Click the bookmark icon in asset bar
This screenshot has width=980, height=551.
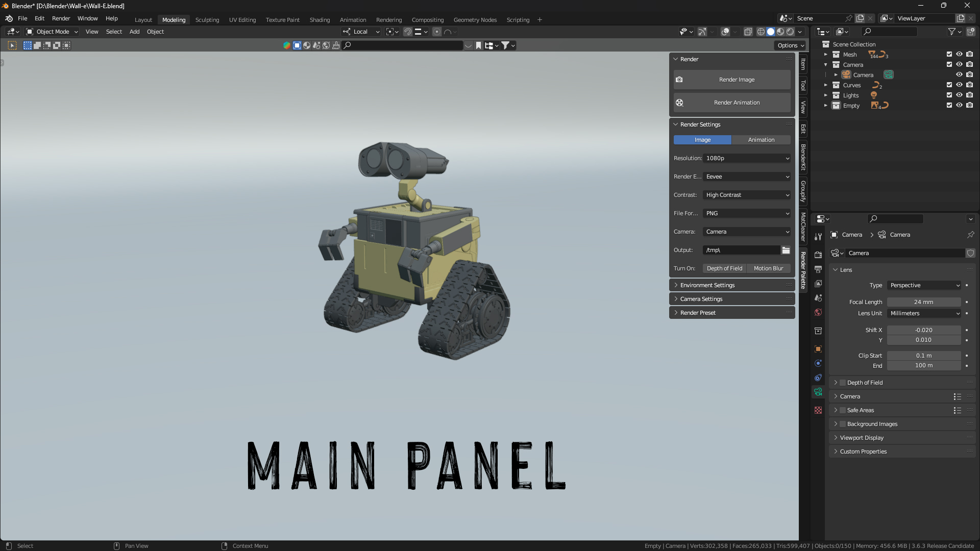tap(478, 45)
